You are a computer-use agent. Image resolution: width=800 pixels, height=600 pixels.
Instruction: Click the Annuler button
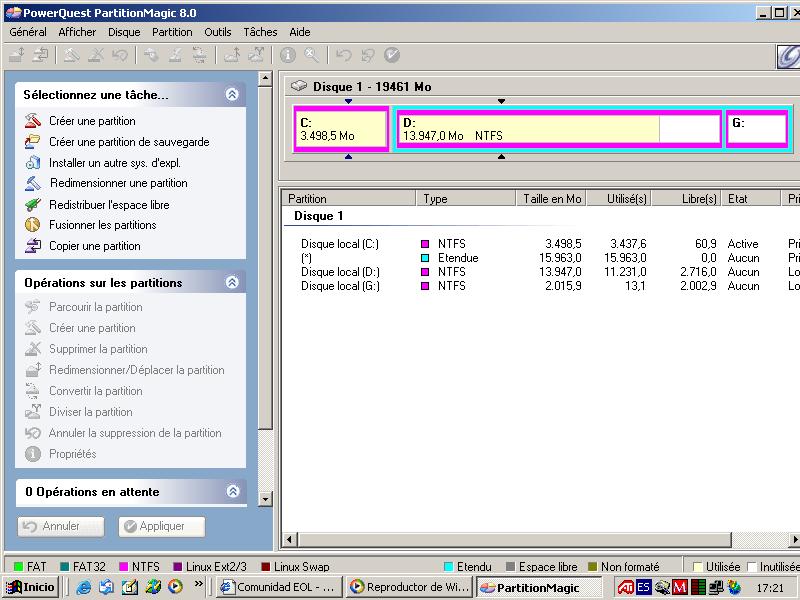tap(61, 526)
